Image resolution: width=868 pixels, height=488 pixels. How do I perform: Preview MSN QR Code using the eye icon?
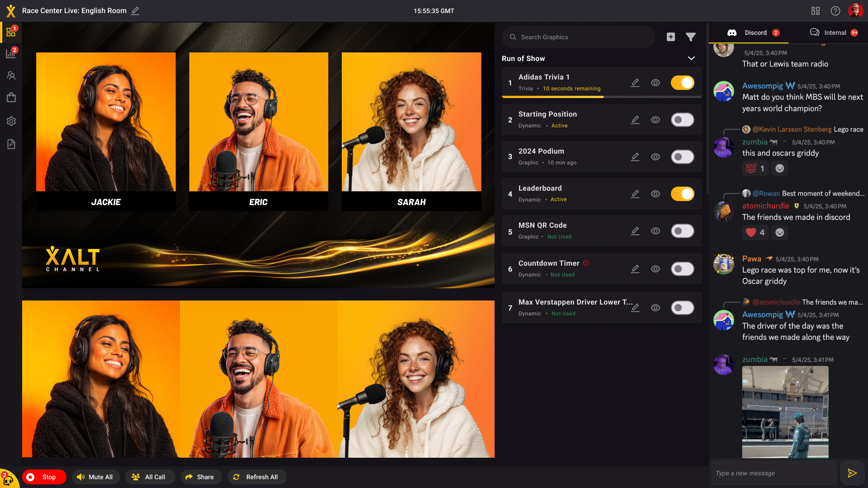click(656, 230)
